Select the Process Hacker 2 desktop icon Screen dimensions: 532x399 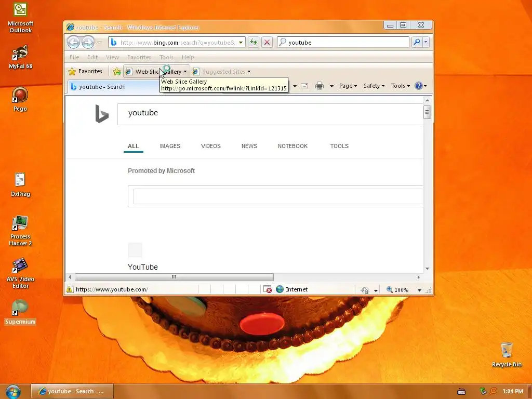click(x=20, y=231)
